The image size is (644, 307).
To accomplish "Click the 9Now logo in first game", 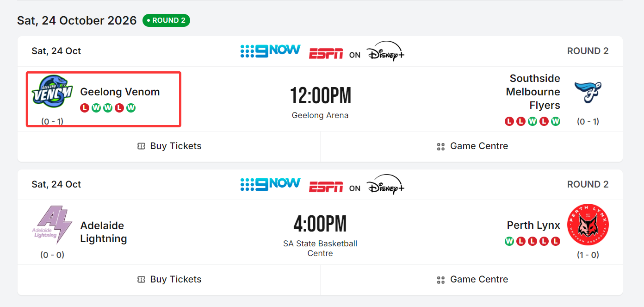I will tap(270, 51).
